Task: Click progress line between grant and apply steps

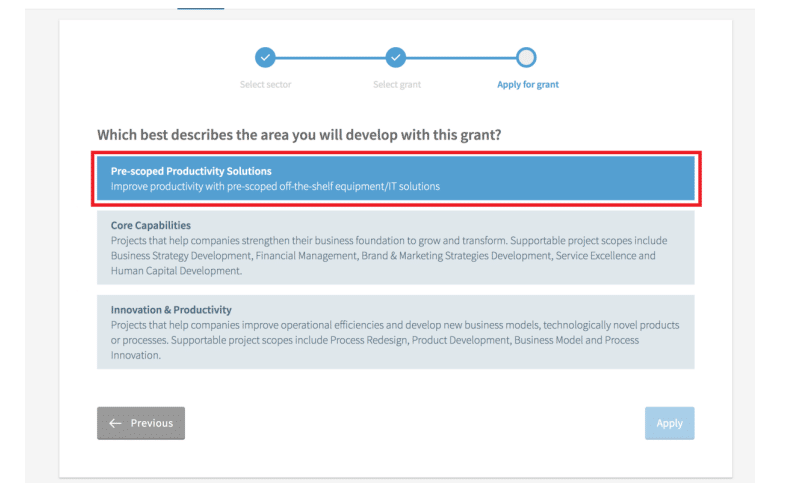Action: [x=461, y=58]
